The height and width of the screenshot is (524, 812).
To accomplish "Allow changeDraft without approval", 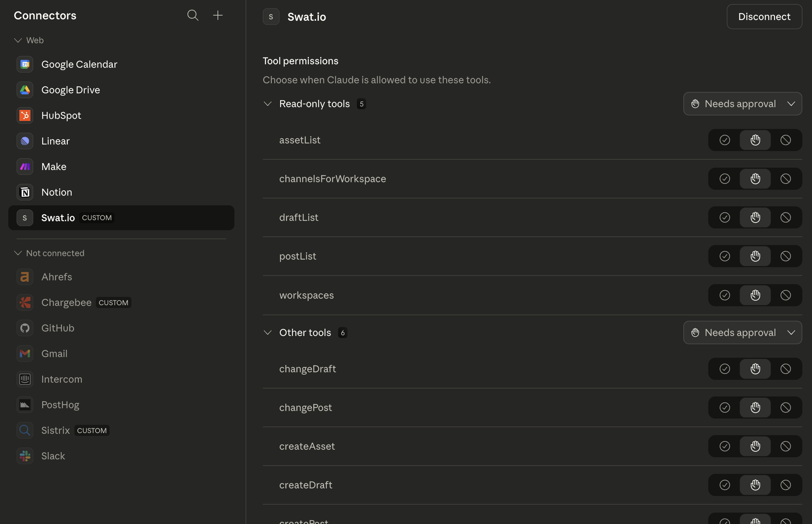I will point(725,369).
